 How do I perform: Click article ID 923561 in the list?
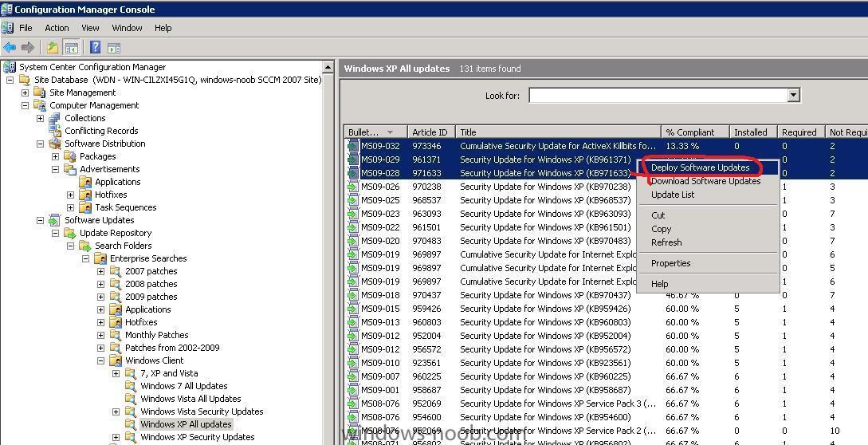pyautogui.click(x=426, y=363)
